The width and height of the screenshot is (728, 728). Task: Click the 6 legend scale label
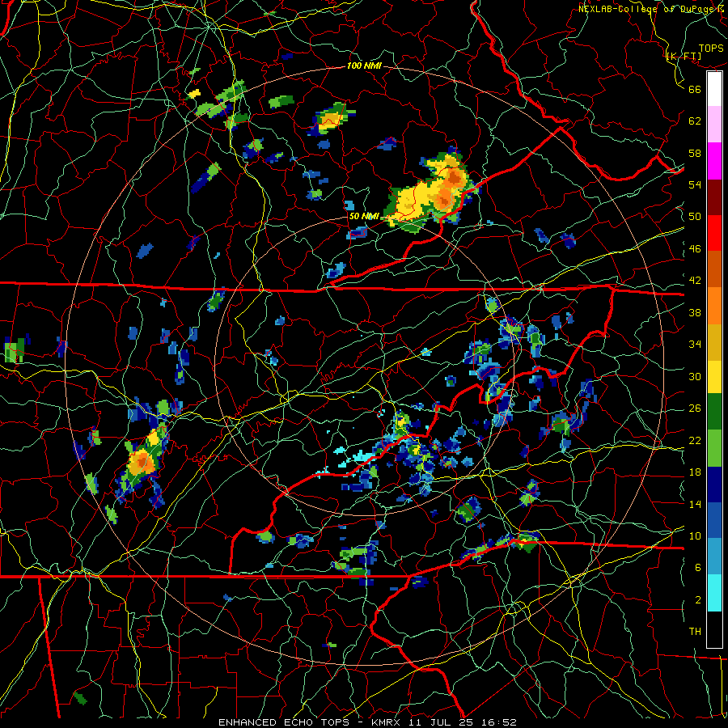point(698,567)
